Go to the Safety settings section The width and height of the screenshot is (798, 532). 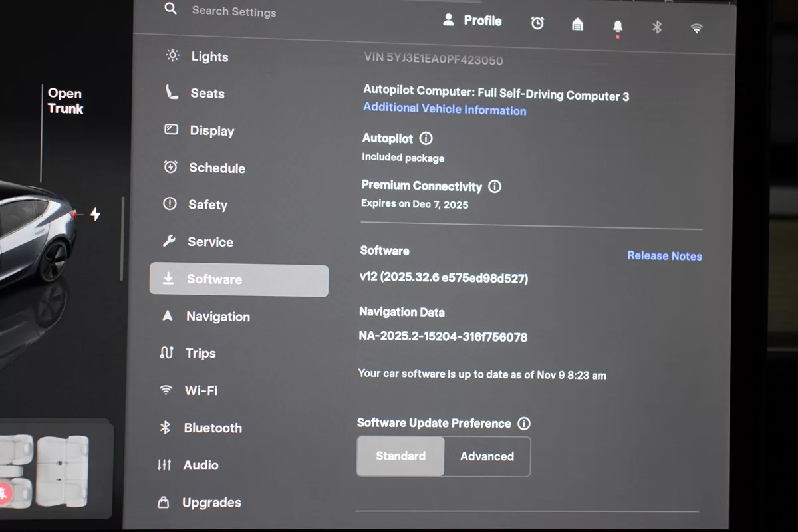pos(207,205)
